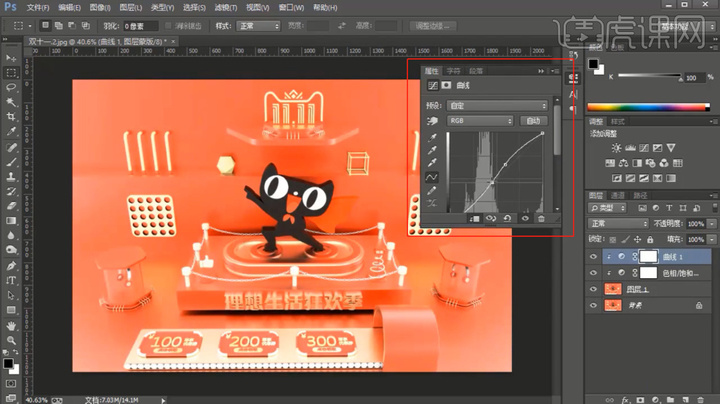Click the foreground color swatch in toolbox
The height and width of the screenshot is (404, 720).
click(x=8, y=364)
